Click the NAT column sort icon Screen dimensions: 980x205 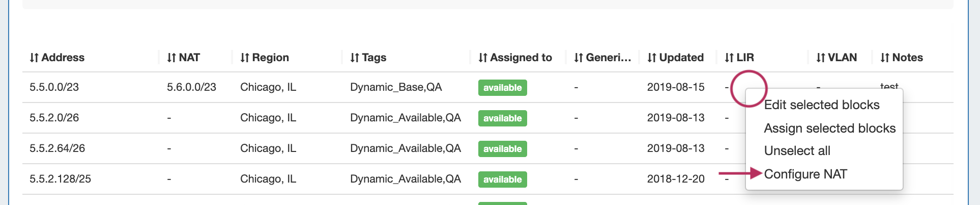tap(171, 58)
